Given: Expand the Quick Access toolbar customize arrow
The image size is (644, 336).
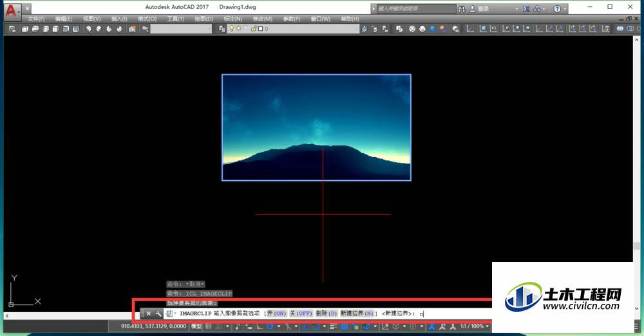Looking at the screenshot, I should click(x=27, y=8).
